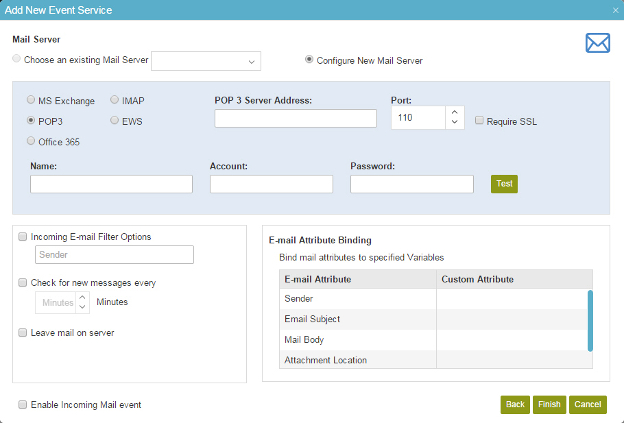The height and width of the screenshot is (423, 624).
Task: Decrement the Minutes value with down arrow
Action: coord(82,307)
